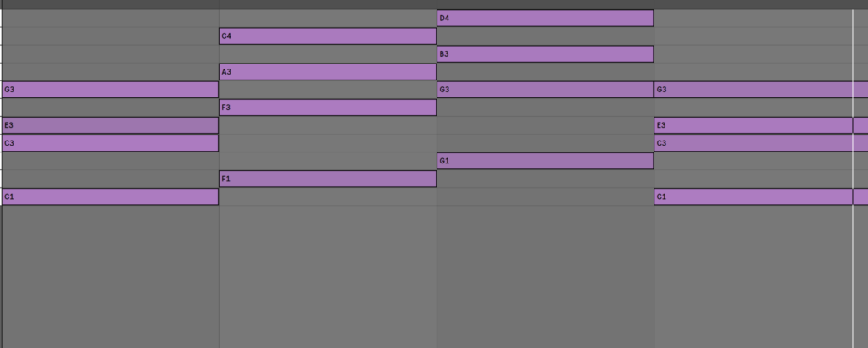Click the F3 note block

(327, 108)
